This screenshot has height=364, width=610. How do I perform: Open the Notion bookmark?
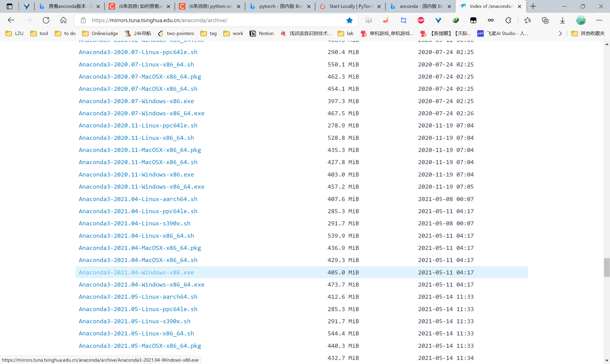point(262,33)
